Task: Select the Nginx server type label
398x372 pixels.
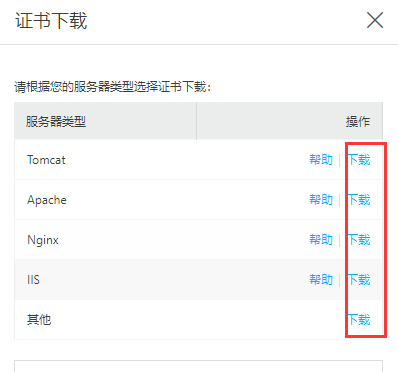Action: pos(43,240)
